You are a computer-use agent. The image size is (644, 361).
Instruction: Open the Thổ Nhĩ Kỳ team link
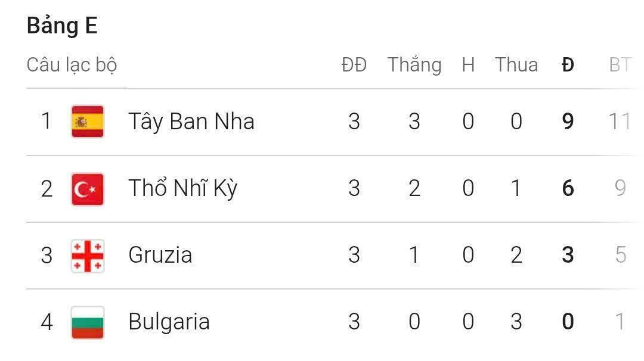[x=182, y=189]
